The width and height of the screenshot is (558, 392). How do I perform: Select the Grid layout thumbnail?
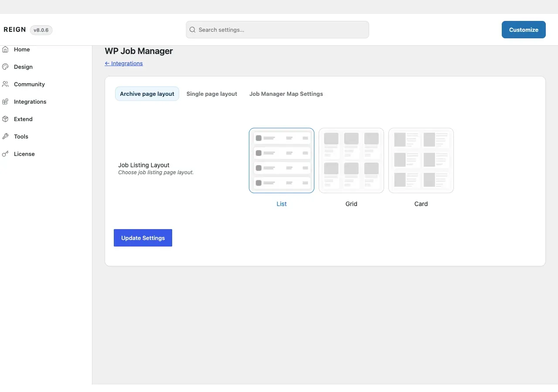pyautogui.click(x=351, y=160)
